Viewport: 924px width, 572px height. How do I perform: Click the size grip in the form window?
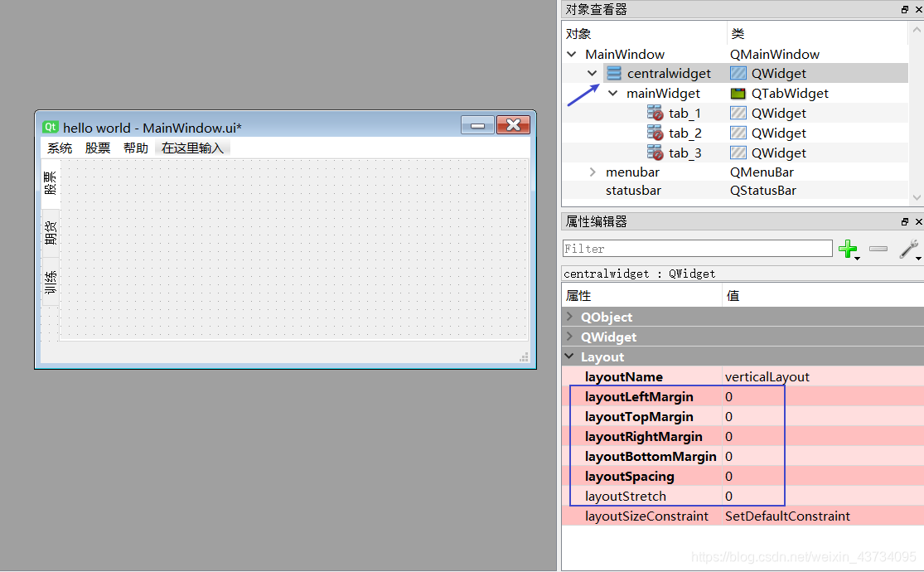click(523, 356)
